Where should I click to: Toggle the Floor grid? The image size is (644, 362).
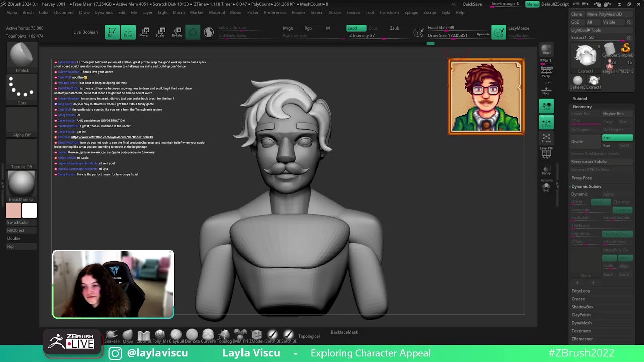[x=546, y=89]
